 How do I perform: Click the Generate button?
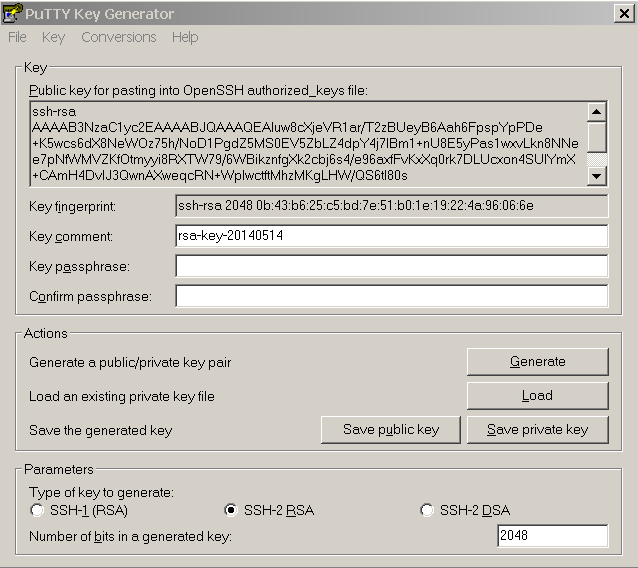tap(537, 362)
